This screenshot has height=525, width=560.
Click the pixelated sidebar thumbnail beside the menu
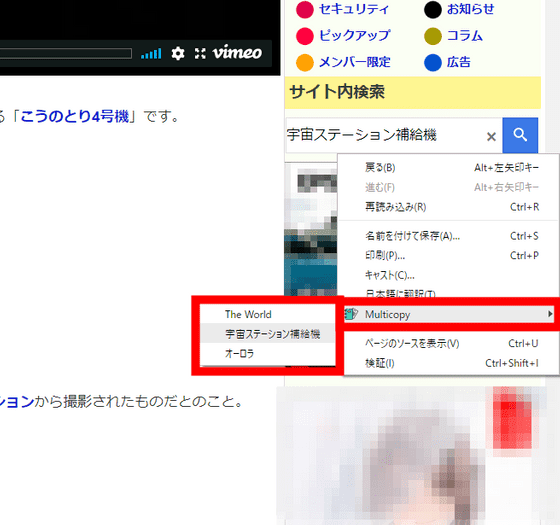point(311,230)
